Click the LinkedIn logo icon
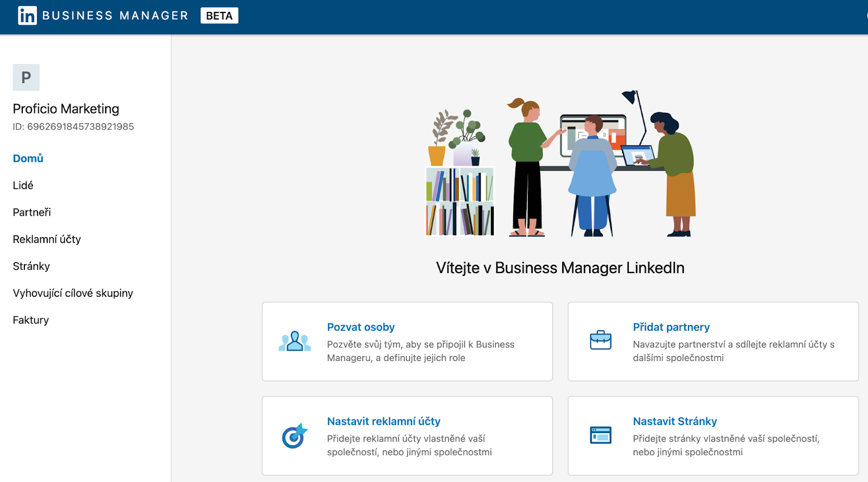 27,16
